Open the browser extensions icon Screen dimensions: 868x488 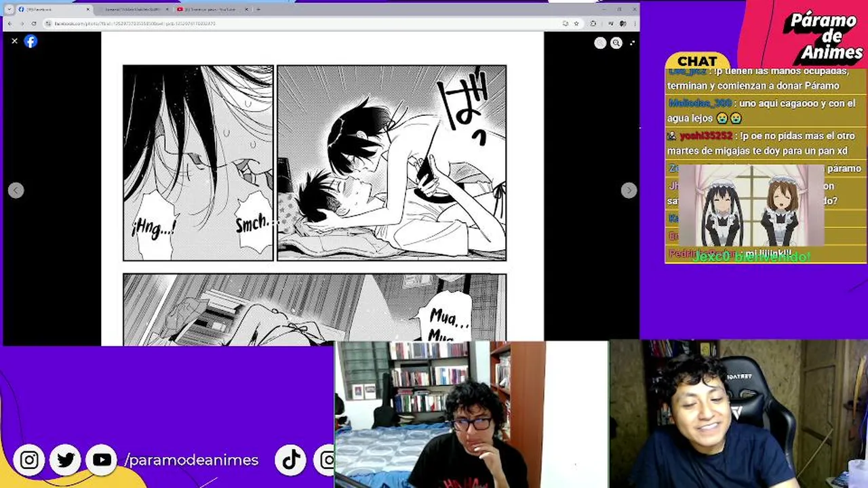click(x=593, y=23)
